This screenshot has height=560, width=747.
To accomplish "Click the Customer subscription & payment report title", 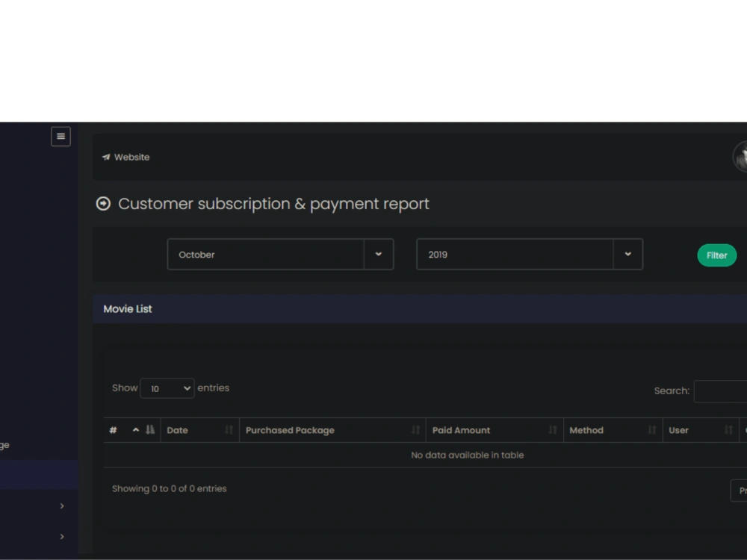I will 273,204.
